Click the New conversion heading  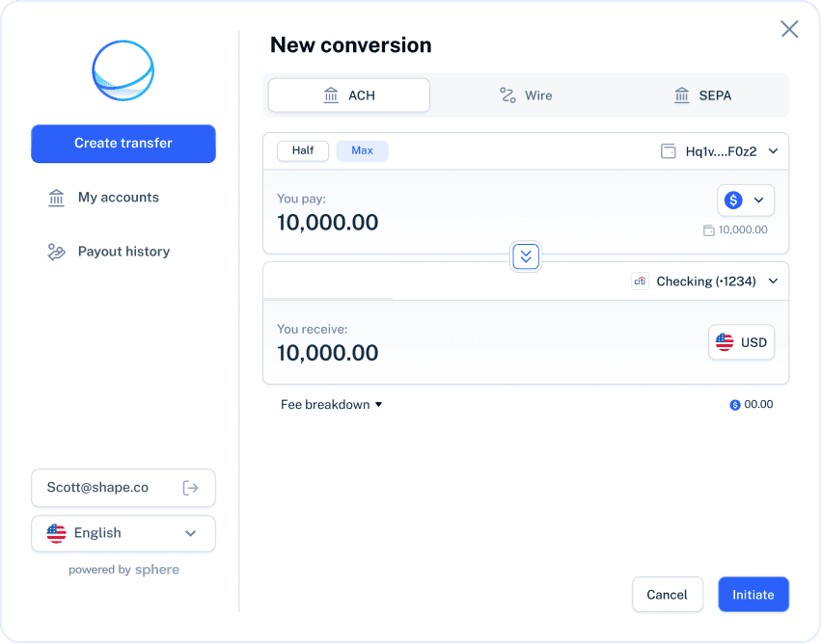click(351, 45)
